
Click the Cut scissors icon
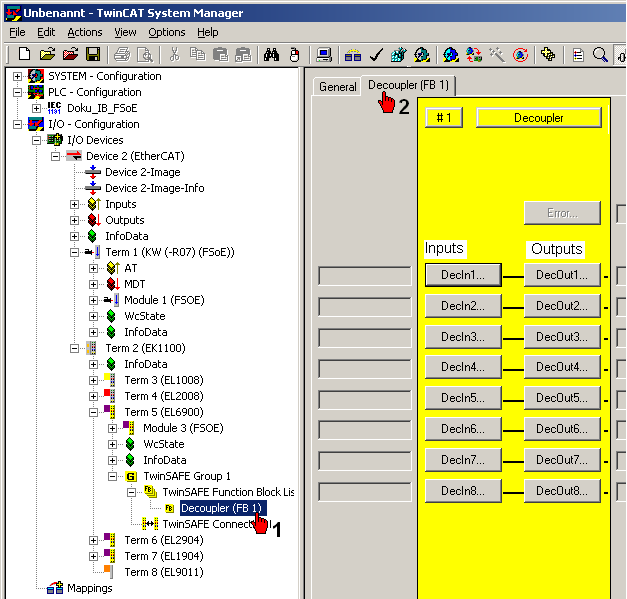[174, 54]
